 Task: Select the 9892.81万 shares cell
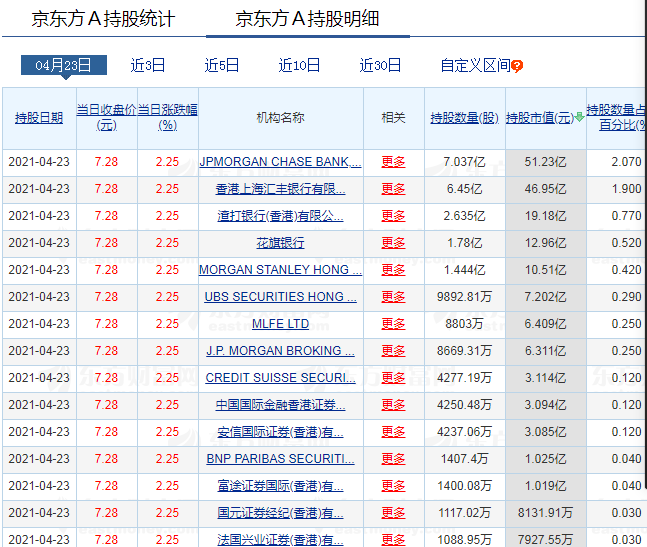(x=465, y=297)
